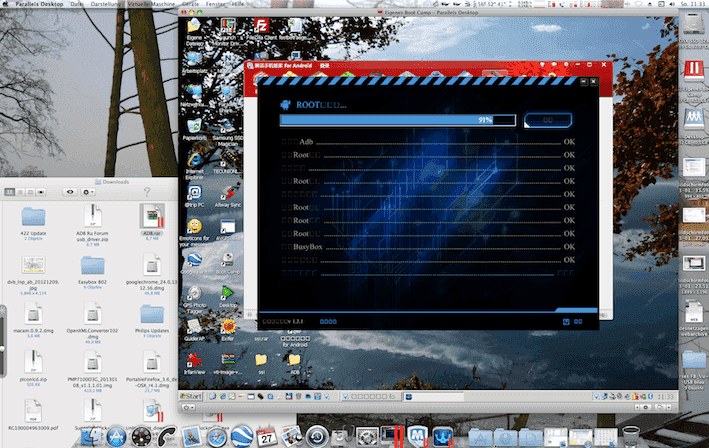Click the question mark help in Downloads

(147, 192)
